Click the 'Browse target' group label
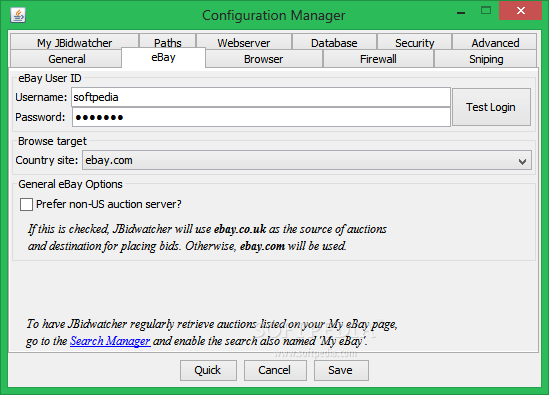549x395 pixels. click(52, 141)
